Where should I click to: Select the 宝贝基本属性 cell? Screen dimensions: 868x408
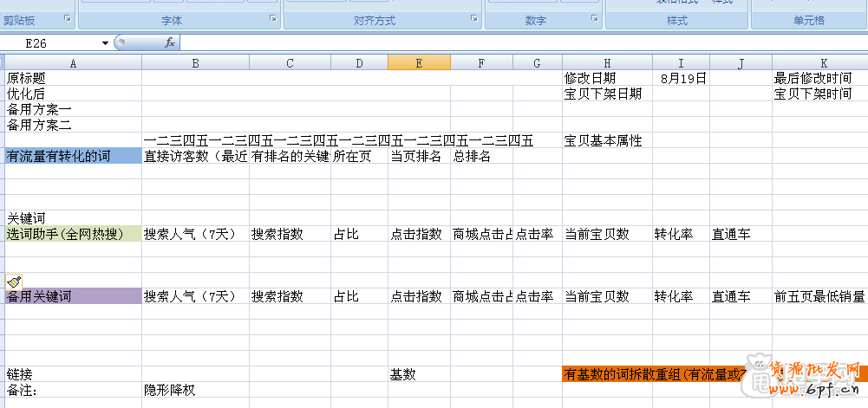tap(607, 140)
